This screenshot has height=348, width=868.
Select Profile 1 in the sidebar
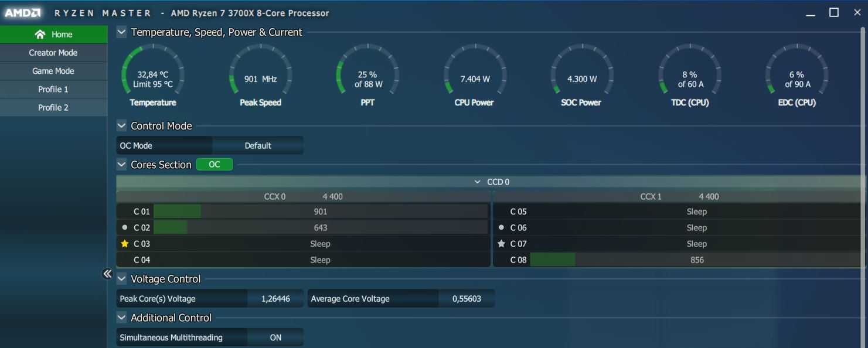pos(53,89)
